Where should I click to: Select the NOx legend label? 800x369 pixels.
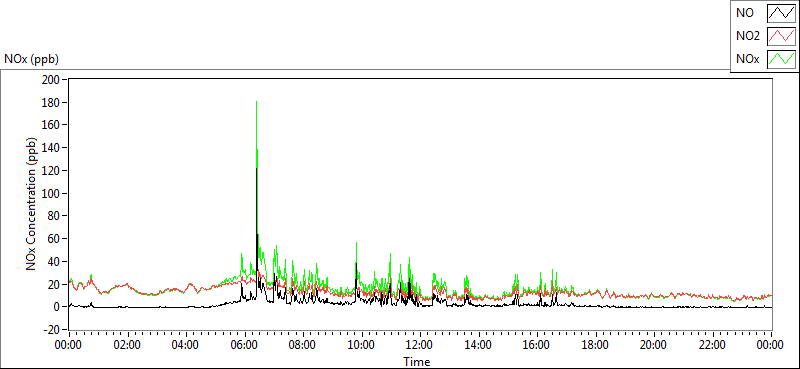[x=748, y=59]
